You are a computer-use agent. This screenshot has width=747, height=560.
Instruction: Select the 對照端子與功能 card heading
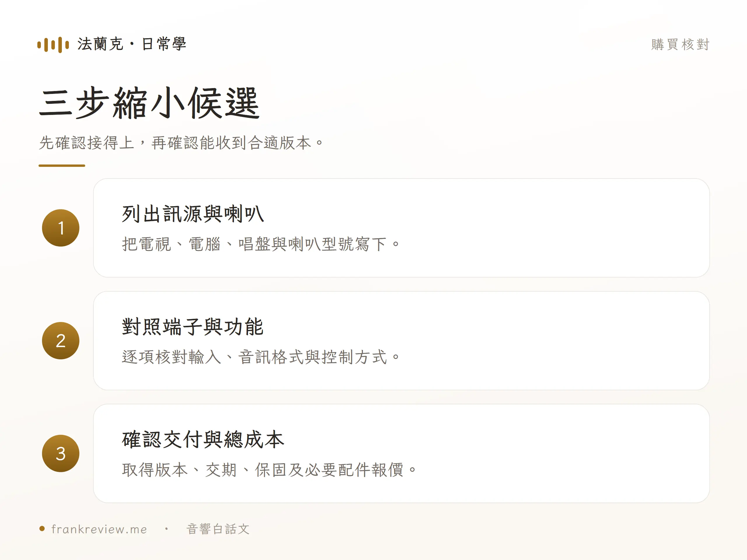pyautogui.click(x=193, y=326)
